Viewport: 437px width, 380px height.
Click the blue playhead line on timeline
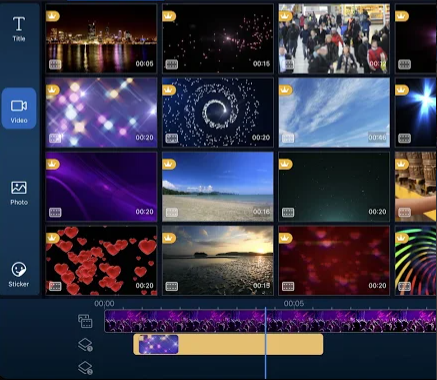coord(266,343)
